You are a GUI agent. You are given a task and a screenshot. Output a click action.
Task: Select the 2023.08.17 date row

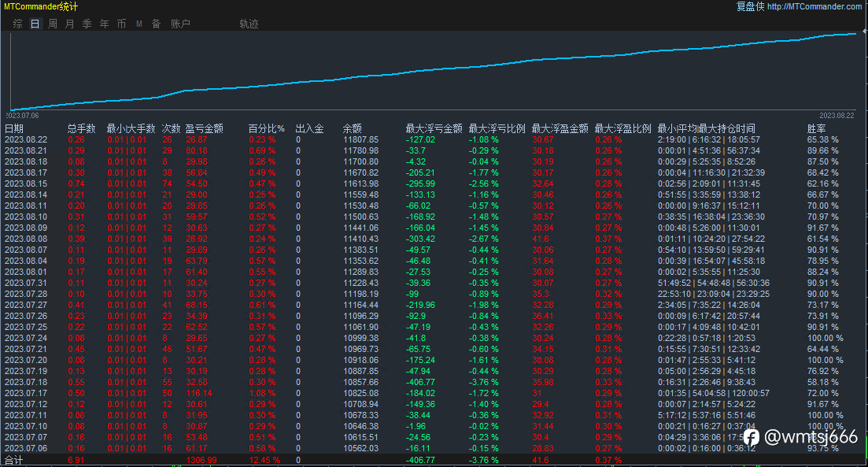tap(26, 172)
